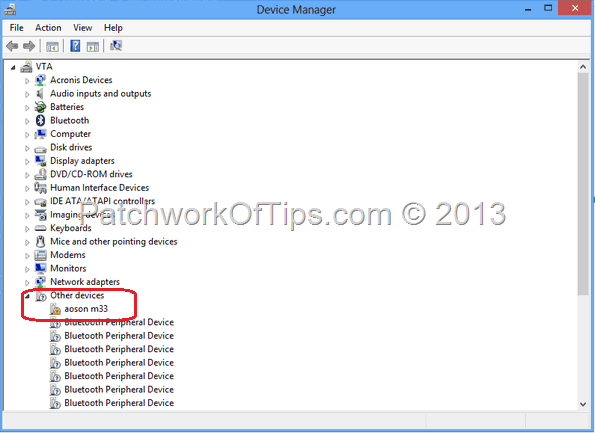This screenshot has width=595, height=433.
Task: Expand the Network adapters node
Action: tap(27, 283)
